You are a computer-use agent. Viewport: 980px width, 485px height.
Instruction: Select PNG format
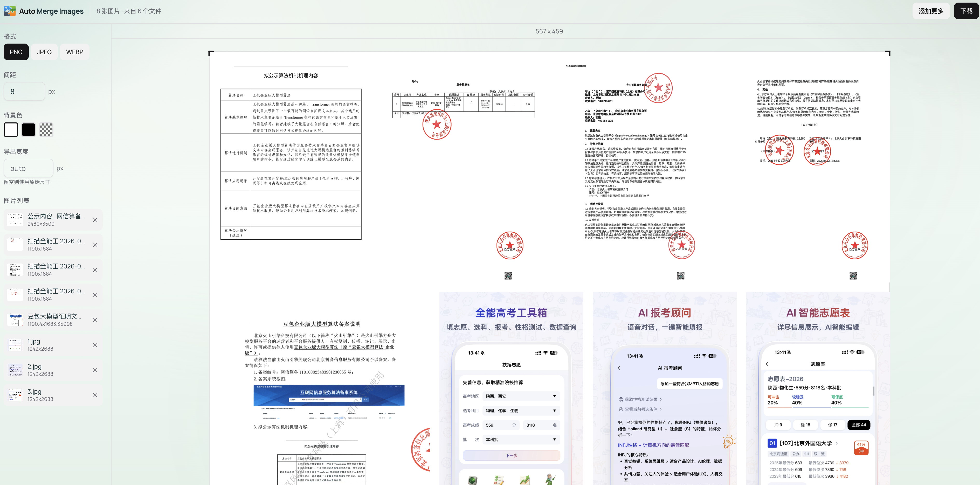[x=16, y=52]
